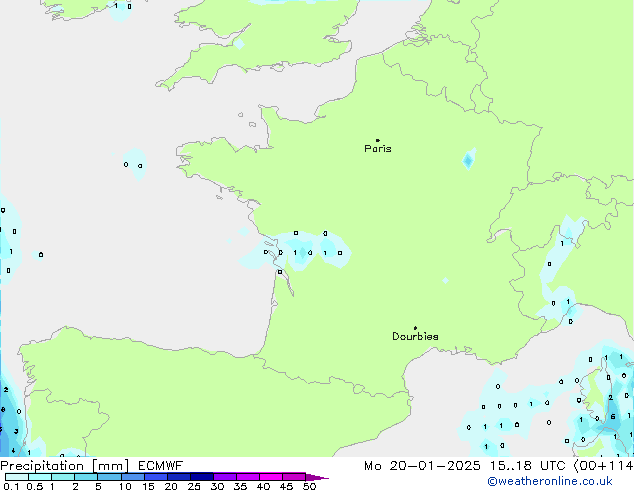Click the blue precipitation patch east of Paris
Screen dimensions: 634x490
[469, 159]
